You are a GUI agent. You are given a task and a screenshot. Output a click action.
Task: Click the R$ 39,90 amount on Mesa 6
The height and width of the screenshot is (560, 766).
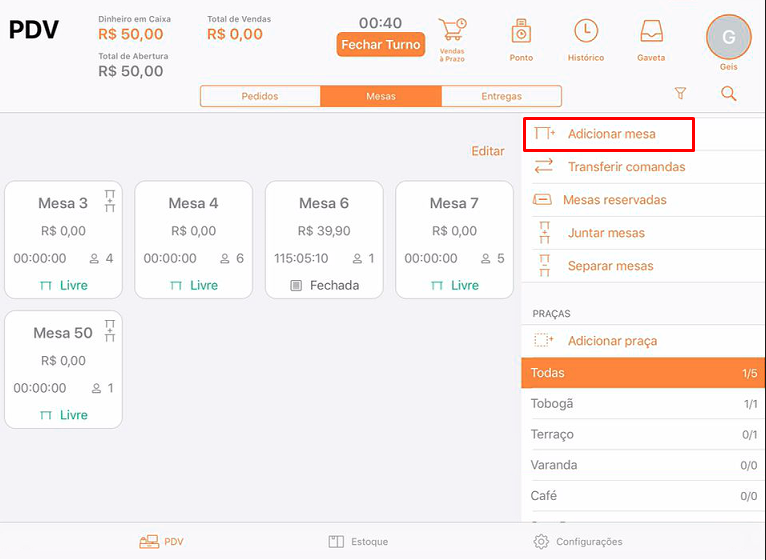[324, 231]
